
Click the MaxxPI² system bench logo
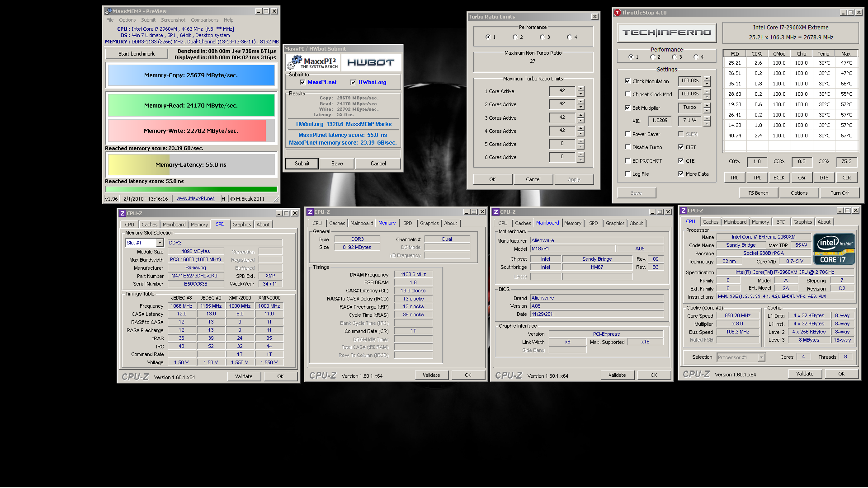[x=313, y=62]
